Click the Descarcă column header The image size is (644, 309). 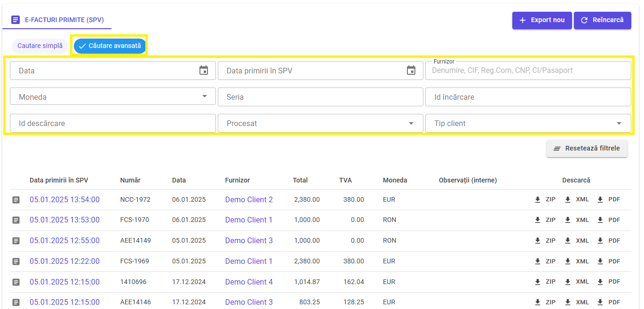576,180
